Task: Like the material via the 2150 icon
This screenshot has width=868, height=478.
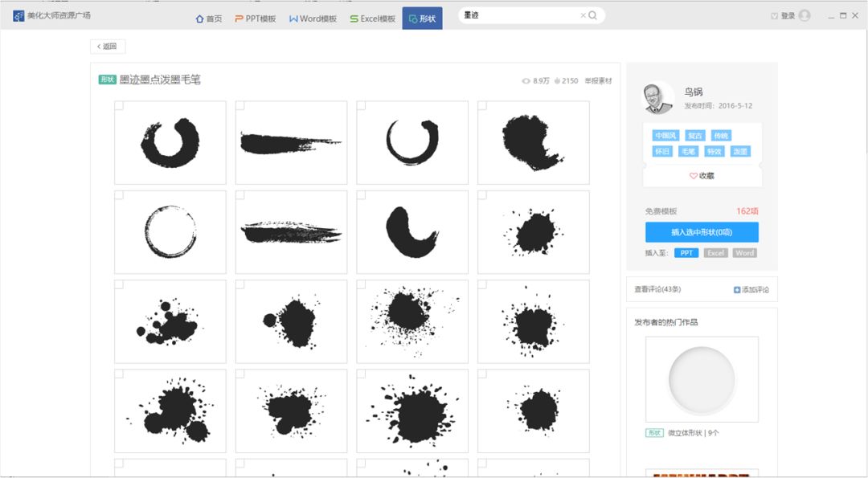Action: 558,81
